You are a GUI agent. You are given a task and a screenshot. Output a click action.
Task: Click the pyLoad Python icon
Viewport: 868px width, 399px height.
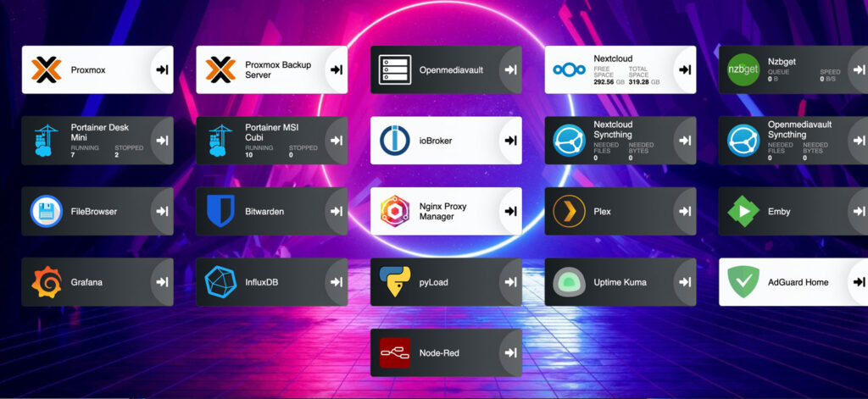tap(395, 282)
